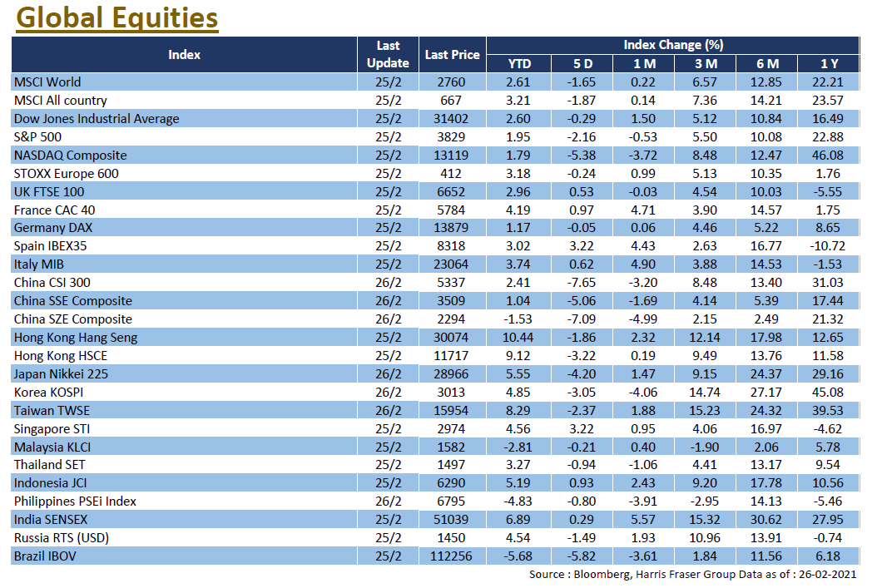Click the NASDAQ 1 Y value 46.08

(827, 156)
